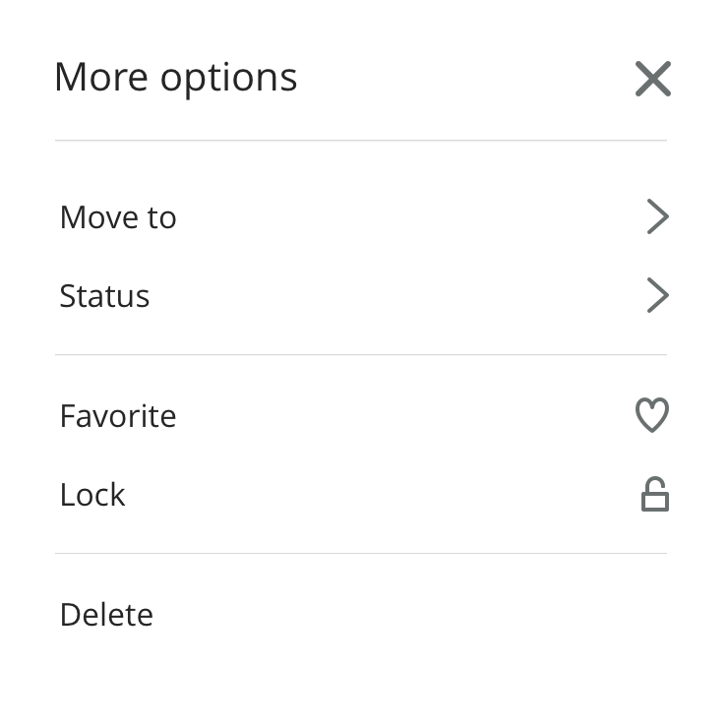This screenshot has width=728, height=726.
Task: Mark as favorite using the heart outline
Action: [x=652, y=415]
